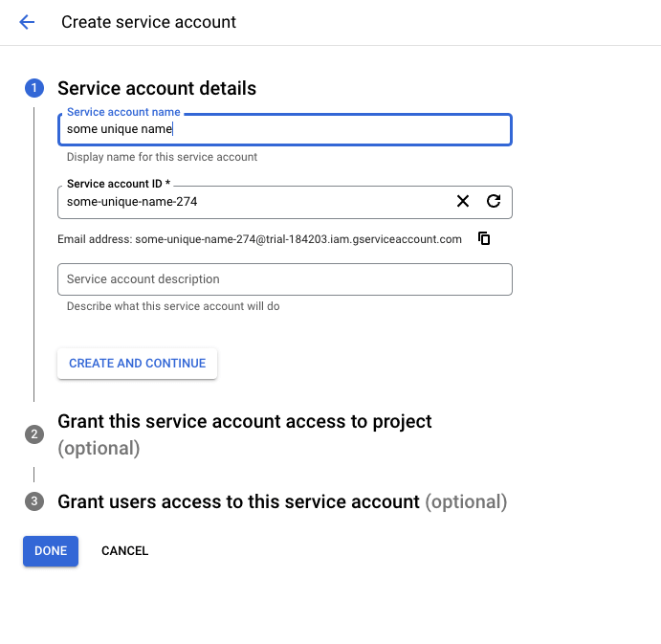Focus the Service account name field
This screenshot has height=644, width=661.
[x=284, y=129]
